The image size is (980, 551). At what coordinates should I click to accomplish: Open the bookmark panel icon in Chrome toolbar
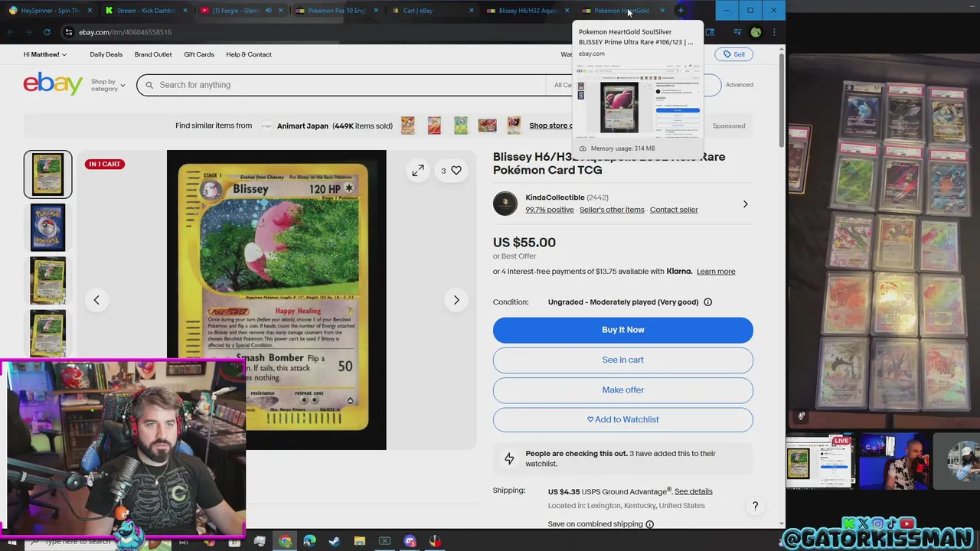click(x=710, y=32)
